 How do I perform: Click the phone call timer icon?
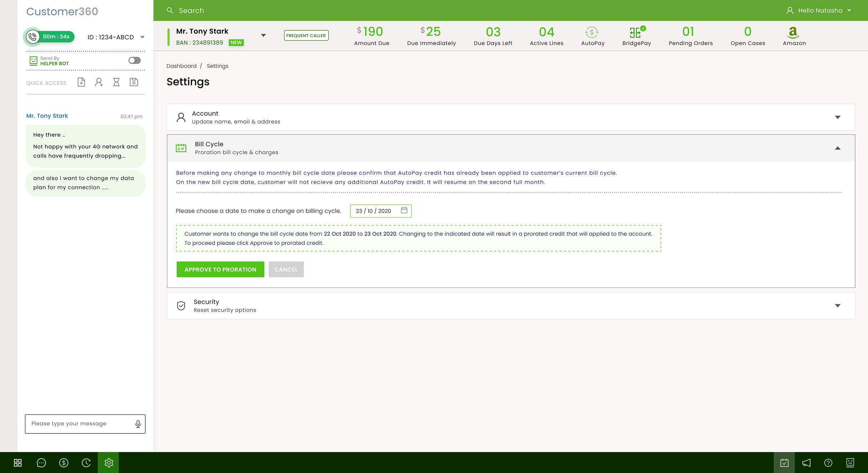[33, 37]
